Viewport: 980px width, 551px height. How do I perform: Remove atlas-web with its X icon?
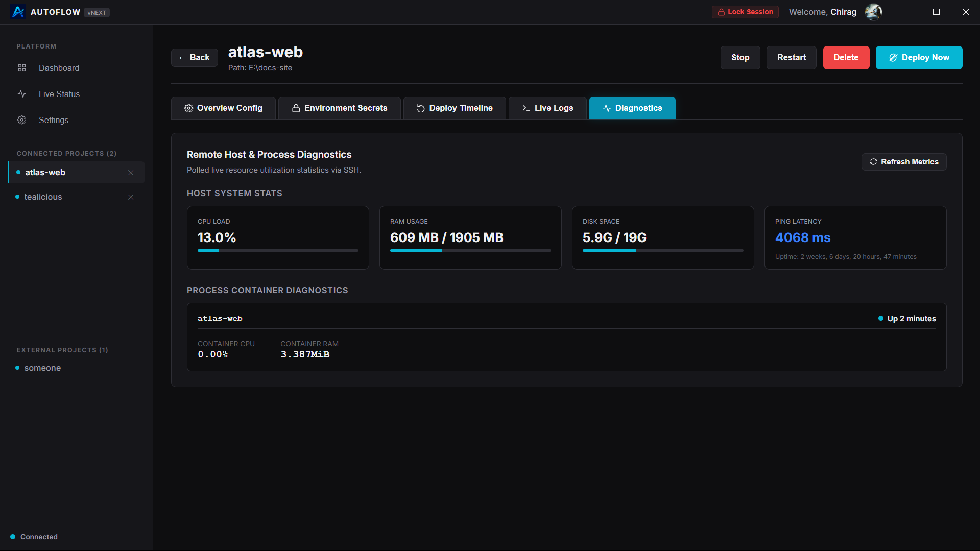click(x=131, y=173)
